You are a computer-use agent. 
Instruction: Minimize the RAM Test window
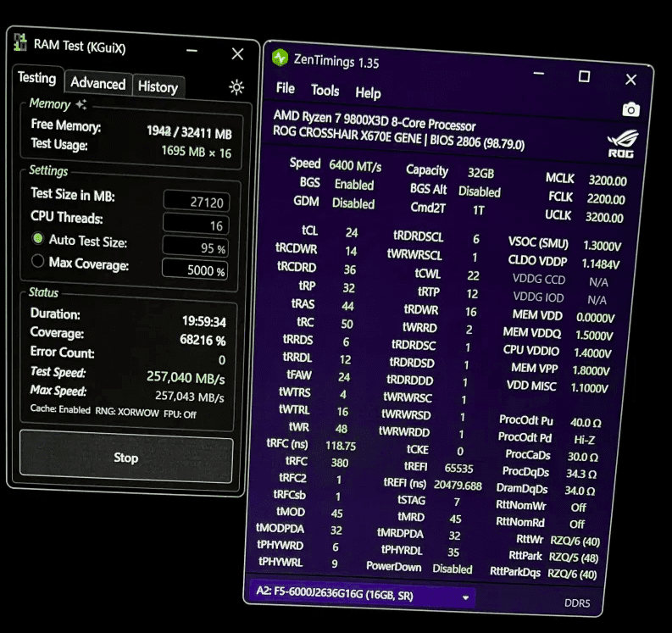tap(192, 51)
